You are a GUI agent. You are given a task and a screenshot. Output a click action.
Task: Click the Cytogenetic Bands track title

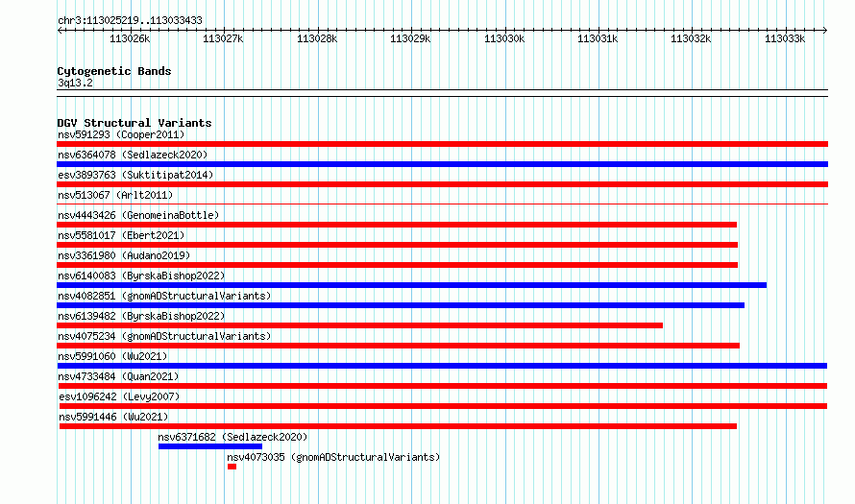114,71
